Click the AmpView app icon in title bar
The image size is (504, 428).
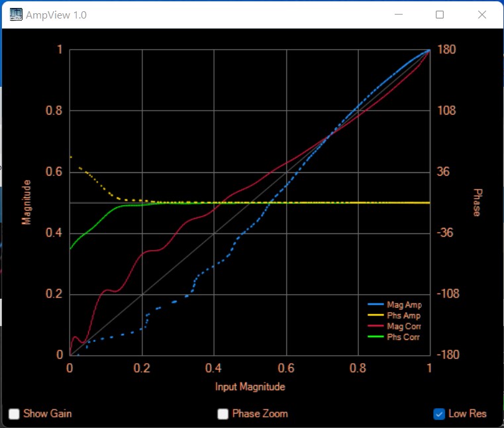tap(15, 15)
